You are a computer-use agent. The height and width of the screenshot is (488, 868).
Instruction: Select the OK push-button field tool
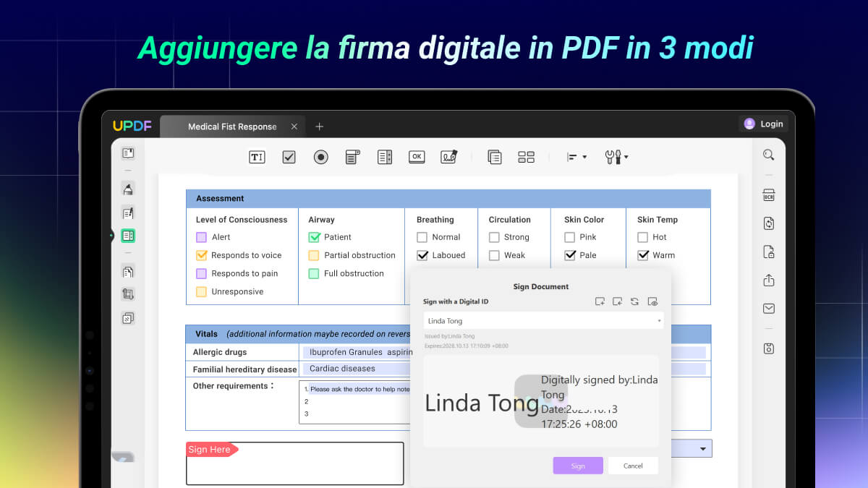(x=417, y=156)
